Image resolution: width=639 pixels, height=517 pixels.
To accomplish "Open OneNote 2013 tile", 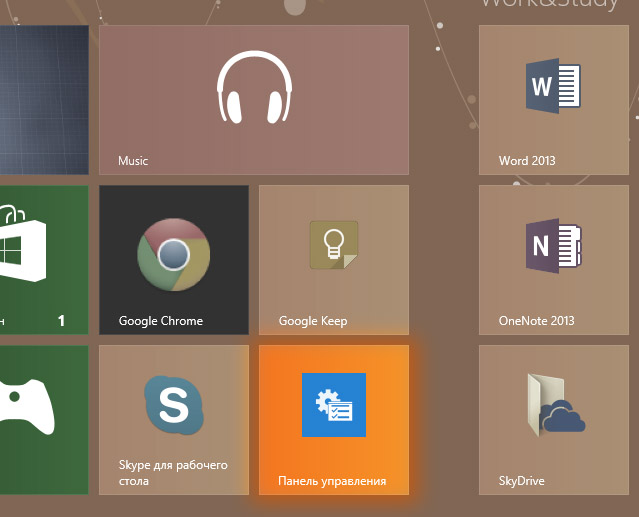I will pos(554,260).
